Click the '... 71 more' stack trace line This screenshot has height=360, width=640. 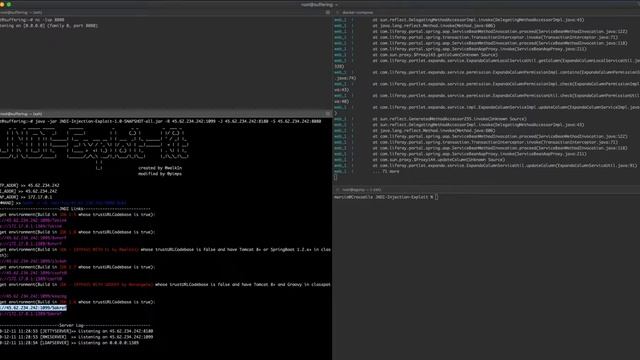click(386, 171)
